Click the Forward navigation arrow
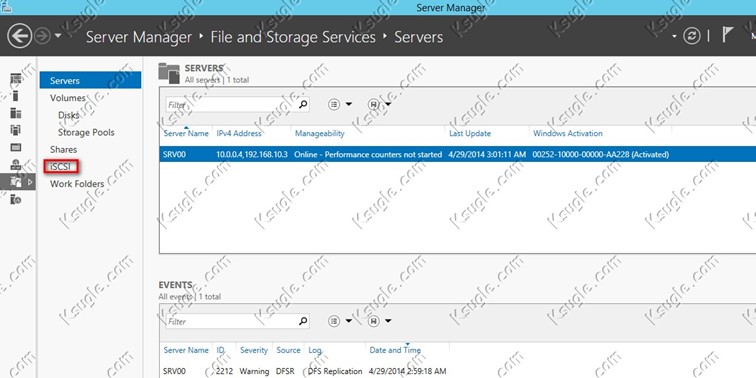 click(x=42, y=36)
